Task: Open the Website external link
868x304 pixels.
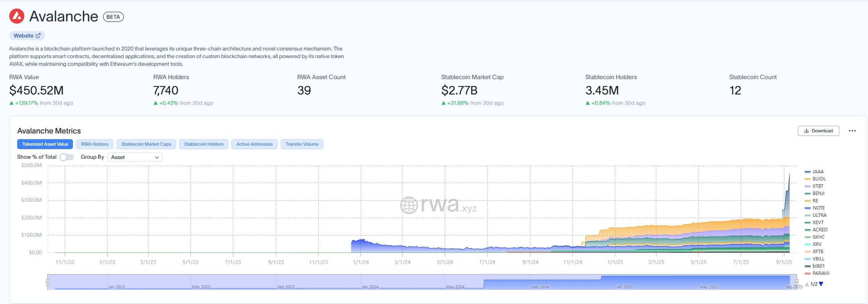Action: [27, 36]
